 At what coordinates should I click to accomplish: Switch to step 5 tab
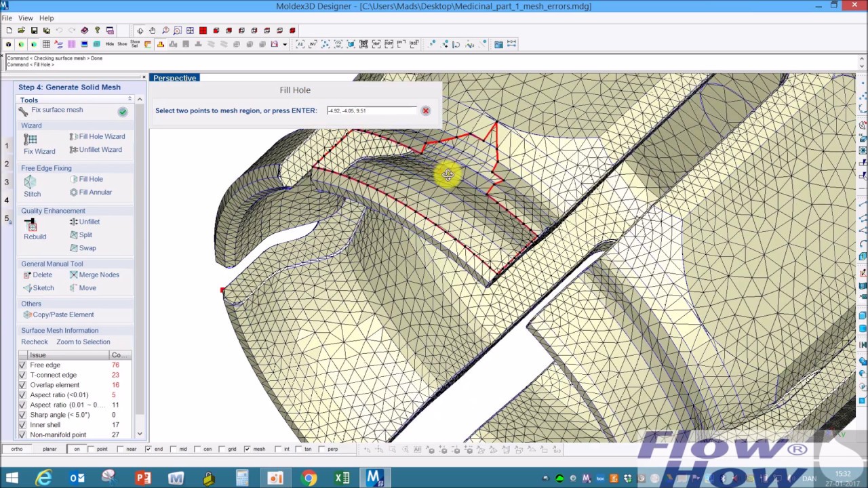pos(7,218)
